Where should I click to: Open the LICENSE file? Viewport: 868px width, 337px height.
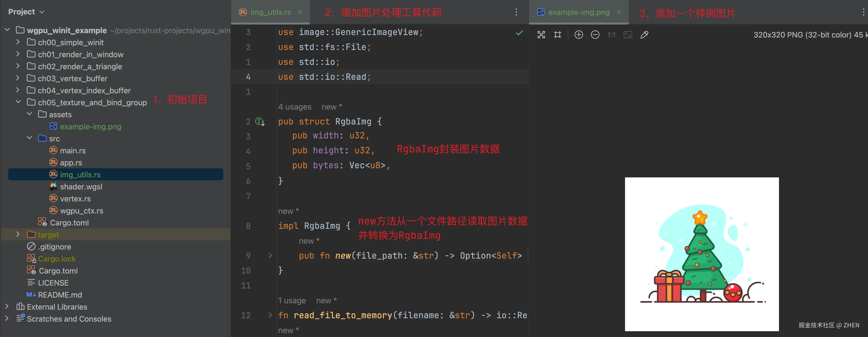(x=53, y=283)
